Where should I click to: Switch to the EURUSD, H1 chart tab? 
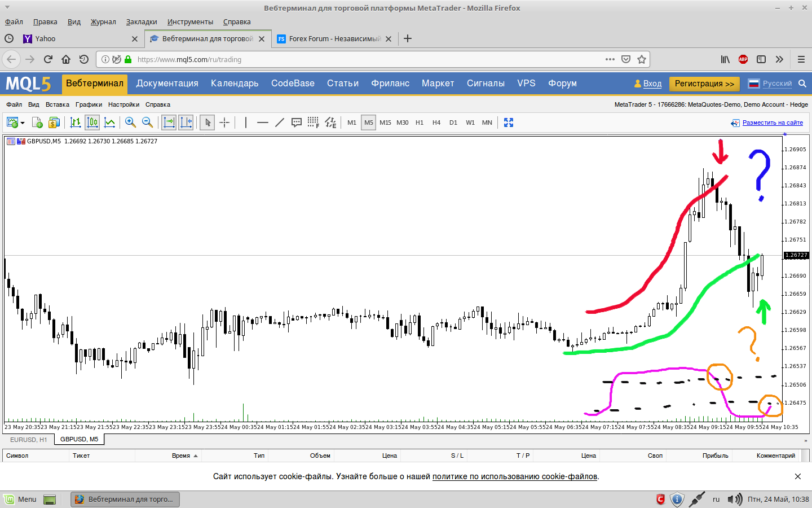point(29,440)
